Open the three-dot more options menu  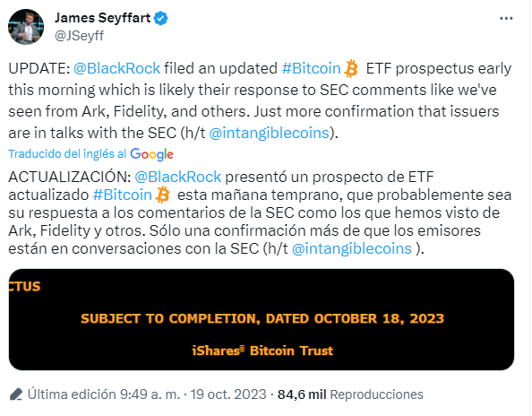click(506, 18)
